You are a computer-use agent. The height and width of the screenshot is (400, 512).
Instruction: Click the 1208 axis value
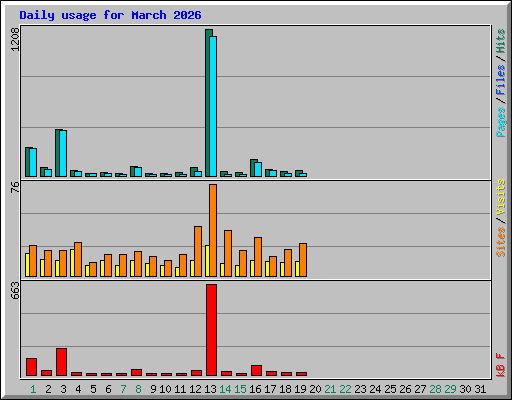(x=15, y=39)
